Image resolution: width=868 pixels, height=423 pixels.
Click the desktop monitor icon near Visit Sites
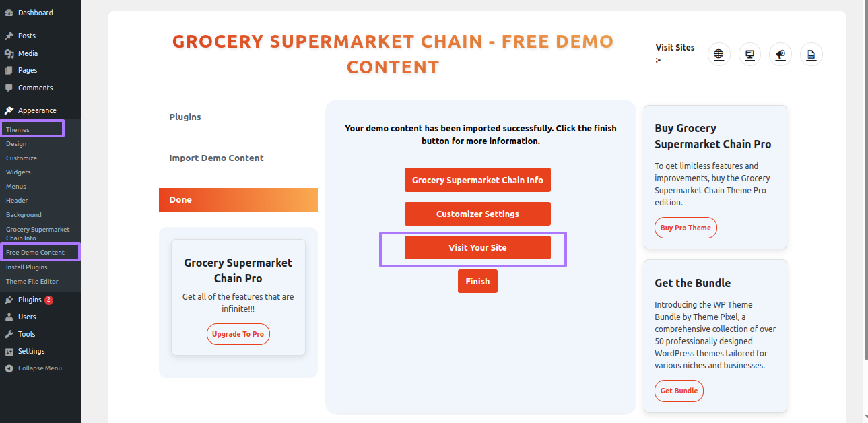tap(749, 55)
